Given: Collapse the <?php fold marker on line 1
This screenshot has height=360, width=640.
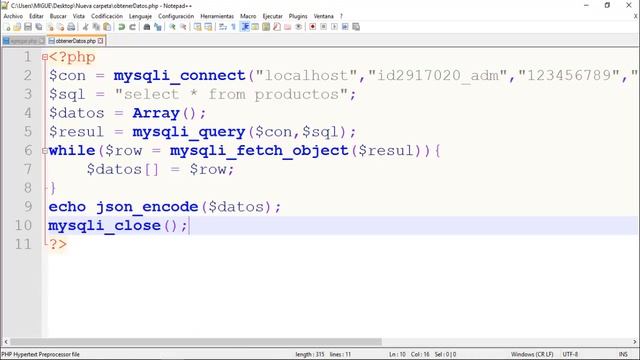Looking at the screenshot, I should pos(44,57).
